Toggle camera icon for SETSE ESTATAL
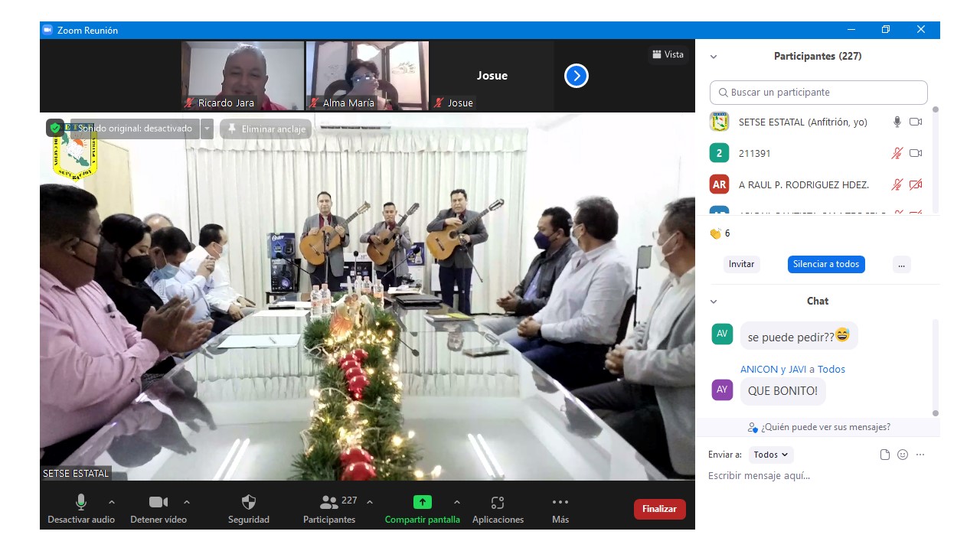 [x=916, y=122]
